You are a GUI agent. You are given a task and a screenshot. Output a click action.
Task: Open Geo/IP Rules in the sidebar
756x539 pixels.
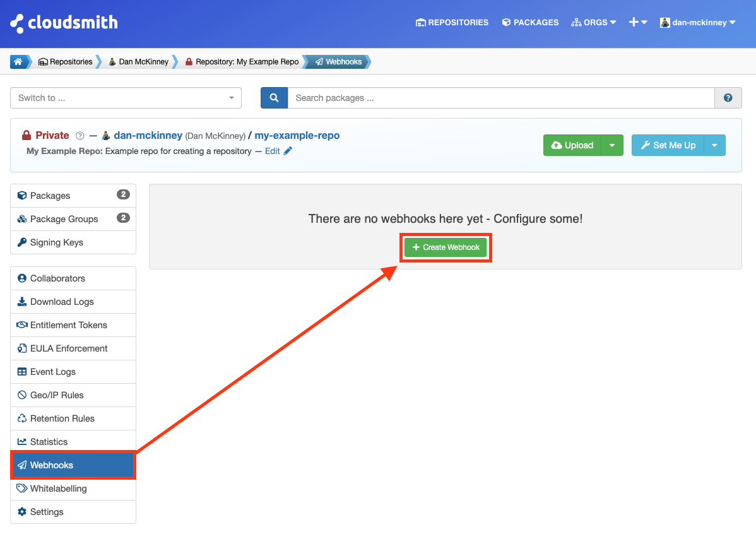(x=73, y=395)
